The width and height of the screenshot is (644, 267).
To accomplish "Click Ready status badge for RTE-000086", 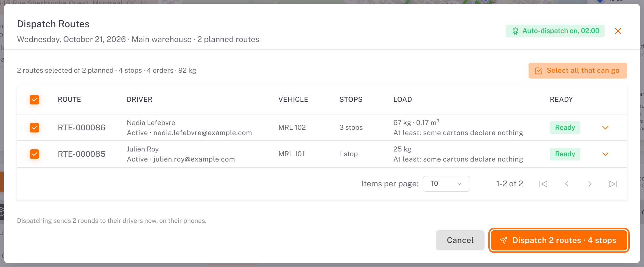I will [565, 128].
